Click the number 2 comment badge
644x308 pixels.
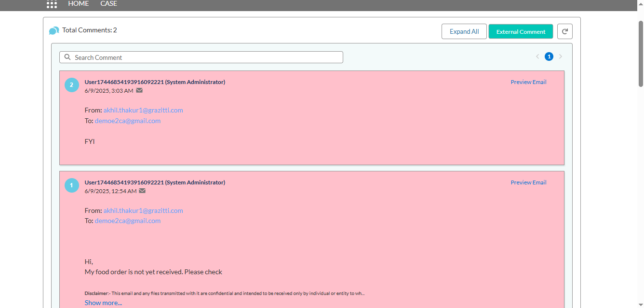tap(72, 85)
